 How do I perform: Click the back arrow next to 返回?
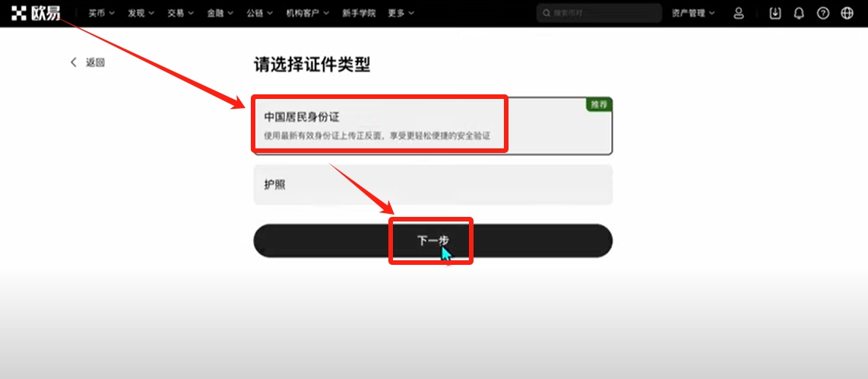(x=74, y=62)
